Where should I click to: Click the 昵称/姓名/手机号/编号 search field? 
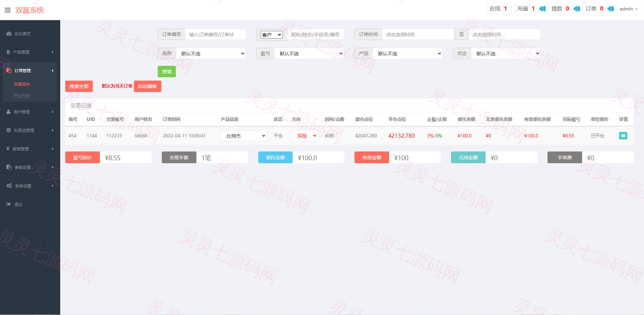point(315,34)
